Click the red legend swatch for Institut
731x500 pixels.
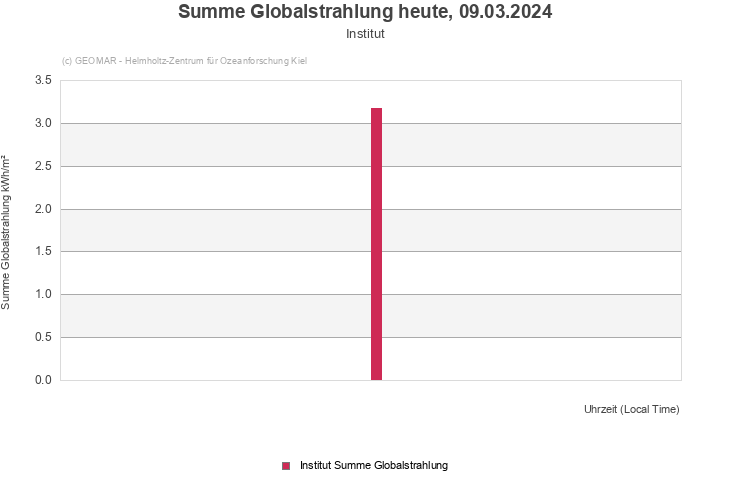pyautogui.click(x=286, y=465)
